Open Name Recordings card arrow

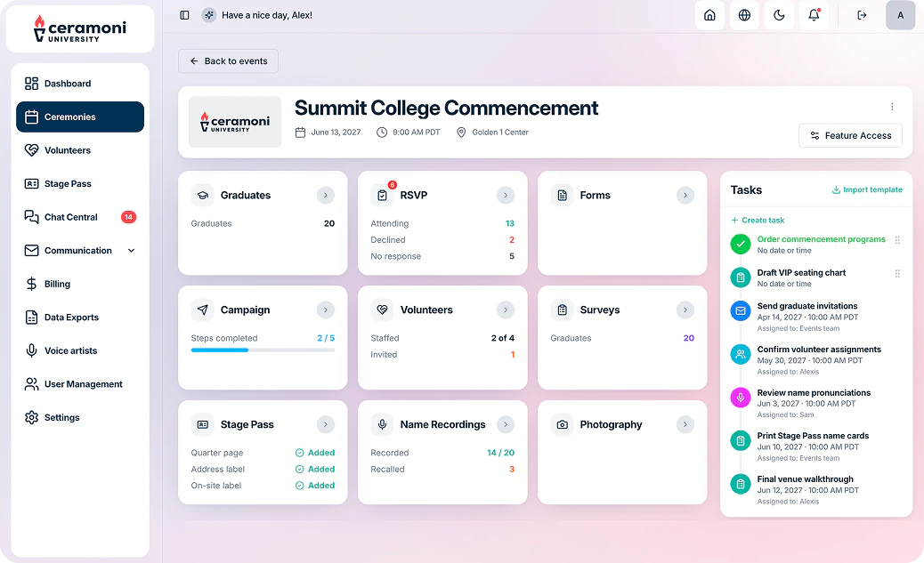(x=505, y=424)
